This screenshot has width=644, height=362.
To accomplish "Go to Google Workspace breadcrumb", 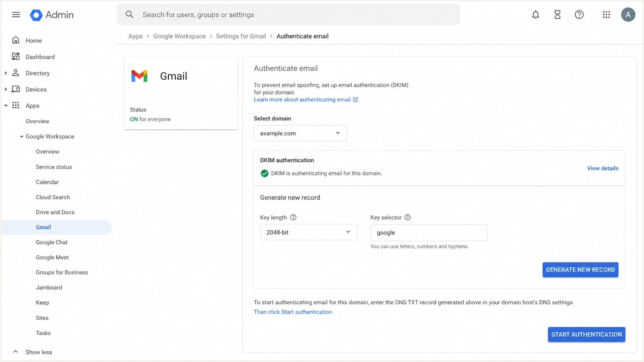I will pyautogui.click(x=179, y=36).
